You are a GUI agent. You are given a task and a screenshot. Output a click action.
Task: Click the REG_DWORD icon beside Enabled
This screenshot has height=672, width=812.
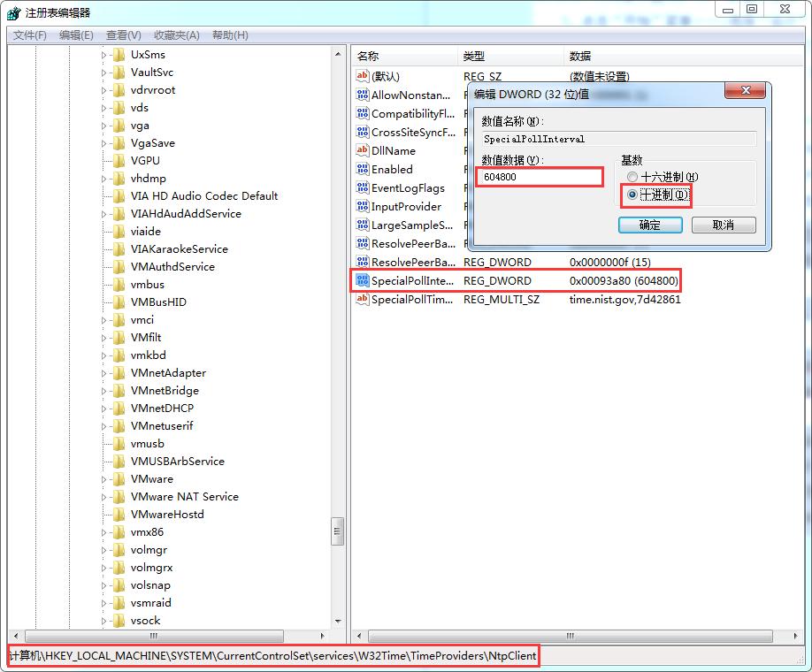pos(362,169)
